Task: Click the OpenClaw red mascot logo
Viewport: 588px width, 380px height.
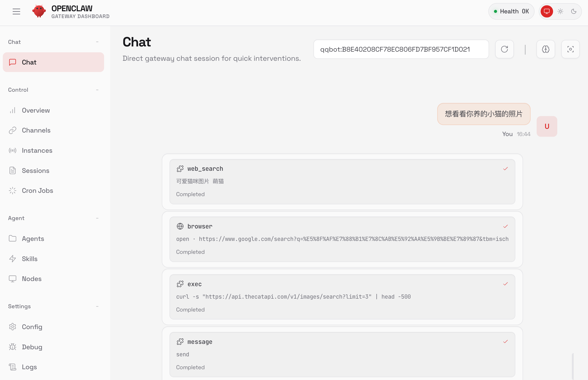Action: click(x=39, y=11)
